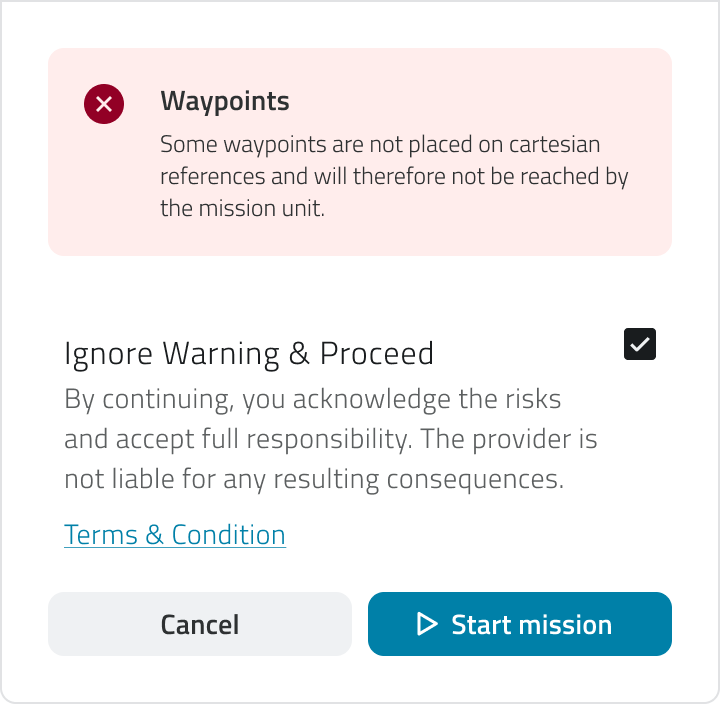Click 'By continuing, you acknowledge the risks' line

click(313, 400)
